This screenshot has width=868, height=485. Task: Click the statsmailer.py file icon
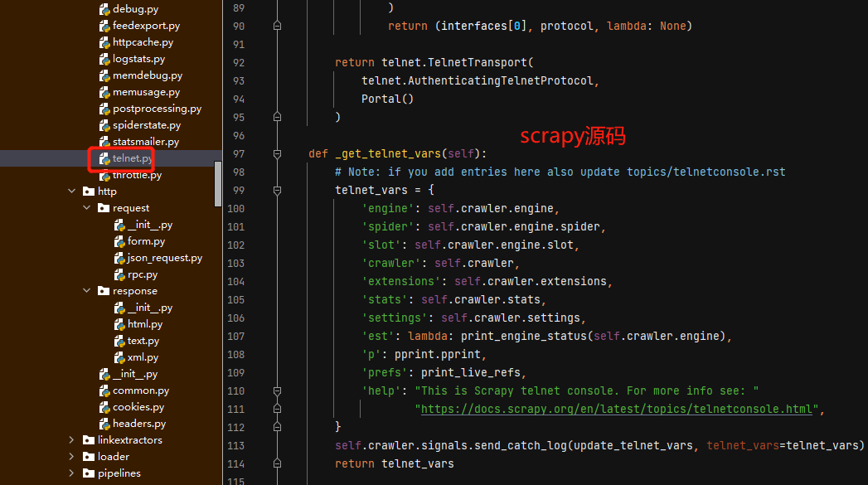point(104,143)
